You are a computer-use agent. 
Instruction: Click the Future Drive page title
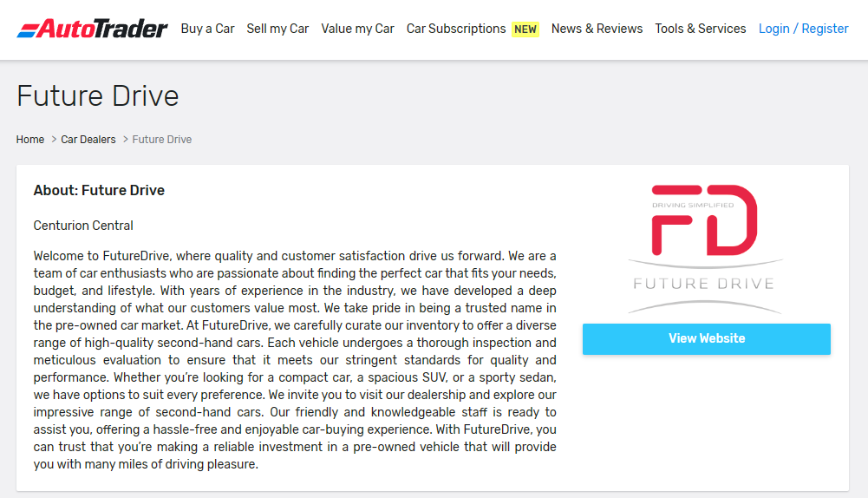tap(98, 95)
